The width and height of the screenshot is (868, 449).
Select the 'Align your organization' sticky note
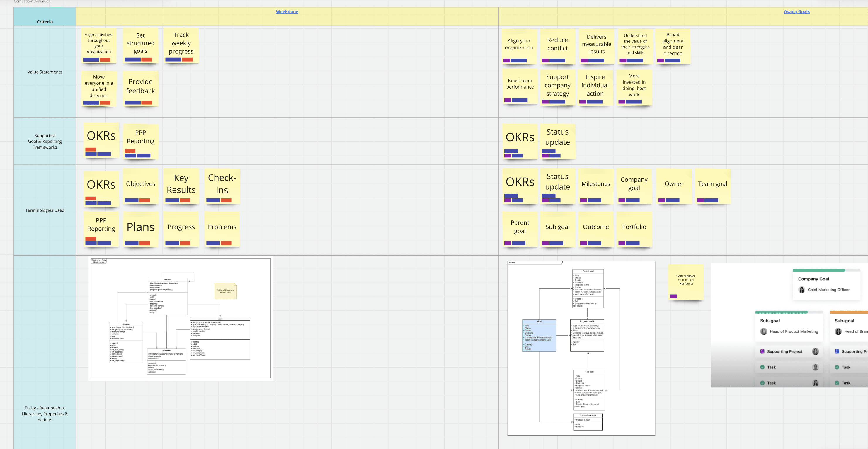click(x=519, y=46)
